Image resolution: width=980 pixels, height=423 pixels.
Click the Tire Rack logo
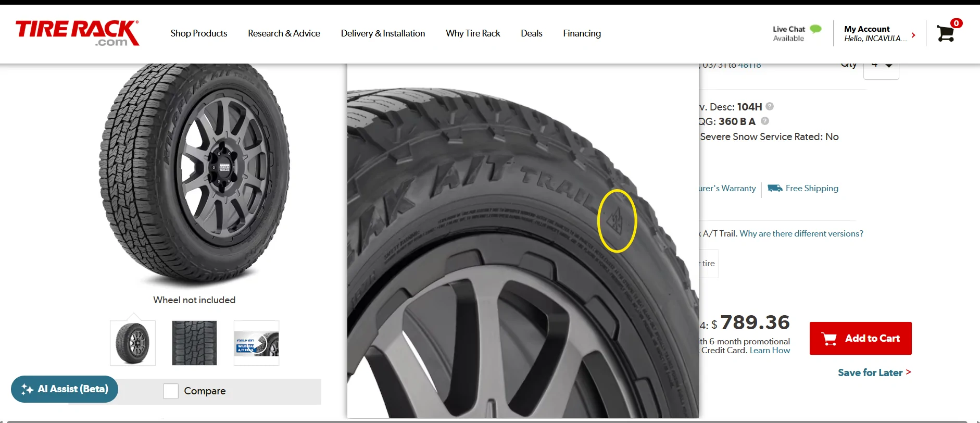(x=77, y=33)
